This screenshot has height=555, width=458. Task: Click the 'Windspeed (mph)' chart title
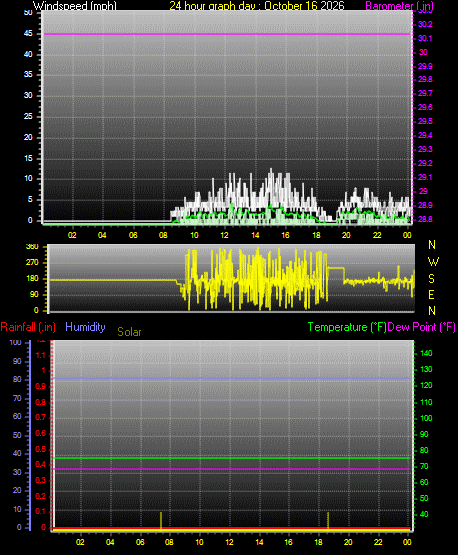point(75,6)
